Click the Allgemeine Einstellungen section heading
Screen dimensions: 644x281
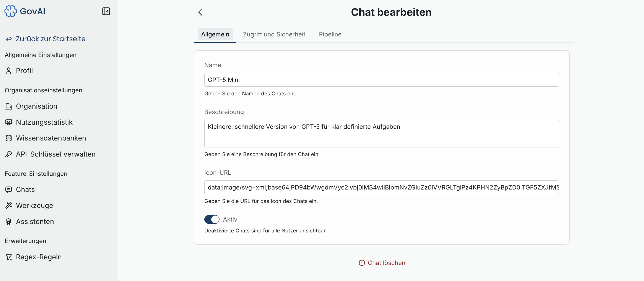[x=41, y=55]
